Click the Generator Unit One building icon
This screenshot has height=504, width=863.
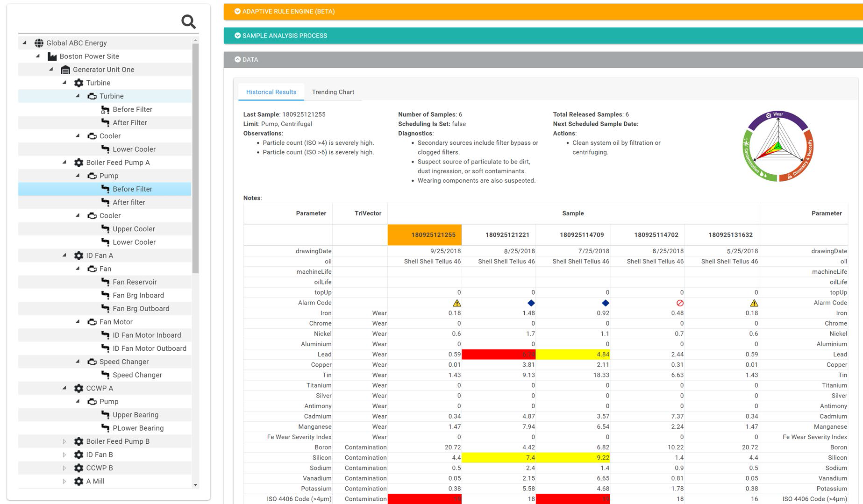click(x=65, y=70)
